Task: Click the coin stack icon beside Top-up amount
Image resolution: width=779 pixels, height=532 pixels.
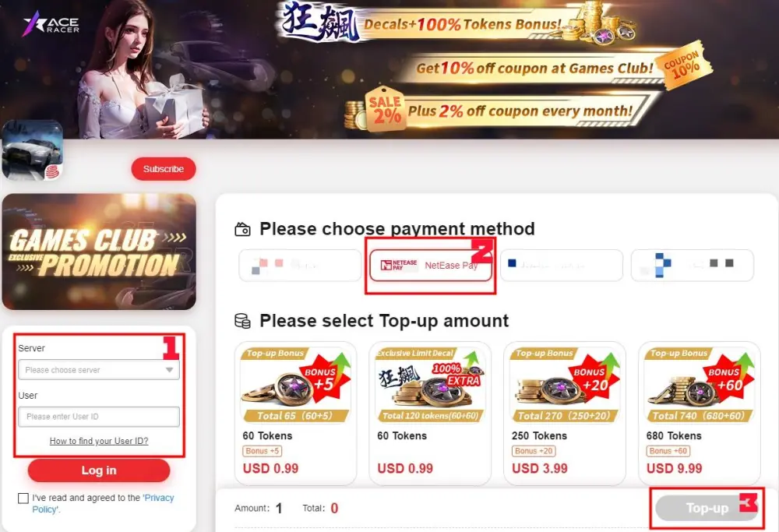Action: pyautogui.click(x=242, y=321)
